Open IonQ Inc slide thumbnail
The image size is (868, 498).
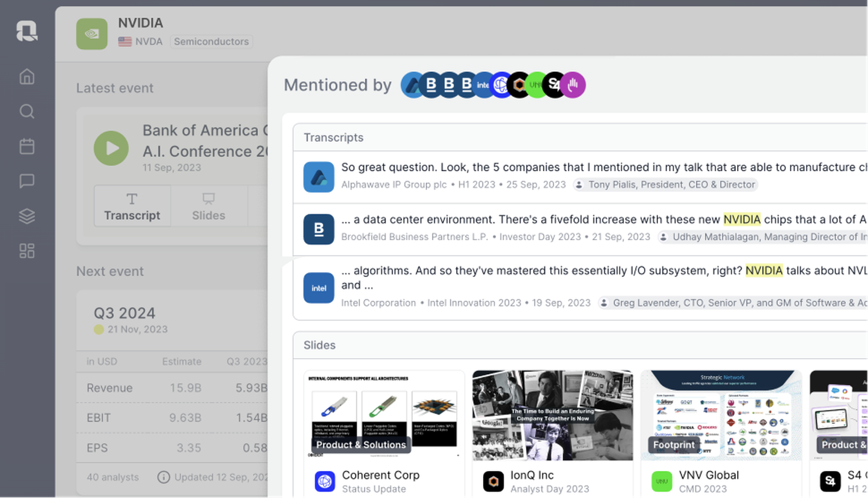click(x=552, y=415)
